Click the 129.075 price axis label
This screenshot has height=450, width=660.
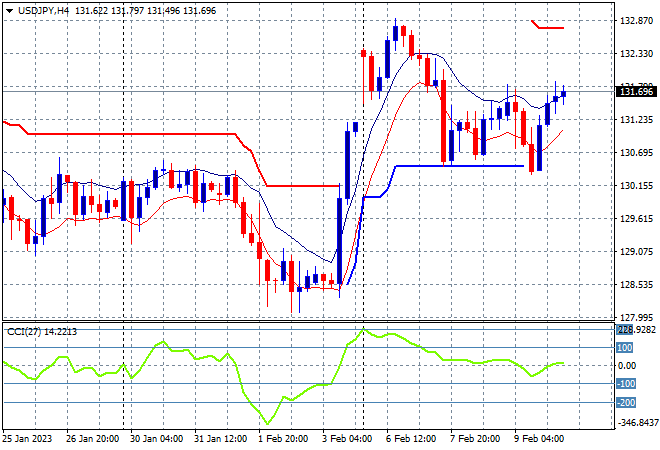point(636,252)
